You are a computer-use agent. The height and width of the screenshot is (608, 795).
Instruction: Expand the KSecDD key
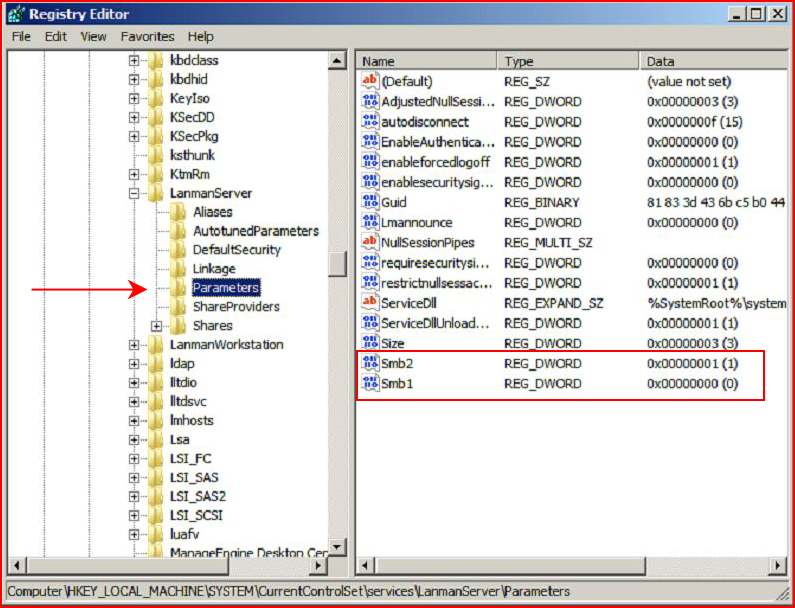(x=134, y=118)
